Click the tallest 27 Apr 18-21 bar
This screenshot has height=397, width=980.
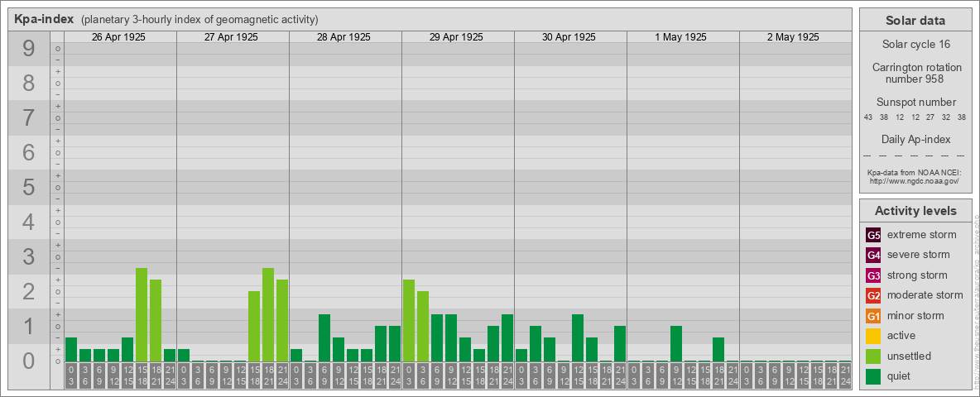point(268,315)
